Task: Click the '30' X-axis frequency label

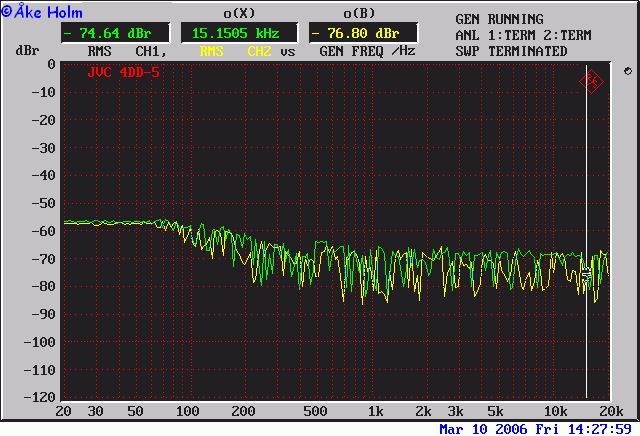Action: [96, 411]
